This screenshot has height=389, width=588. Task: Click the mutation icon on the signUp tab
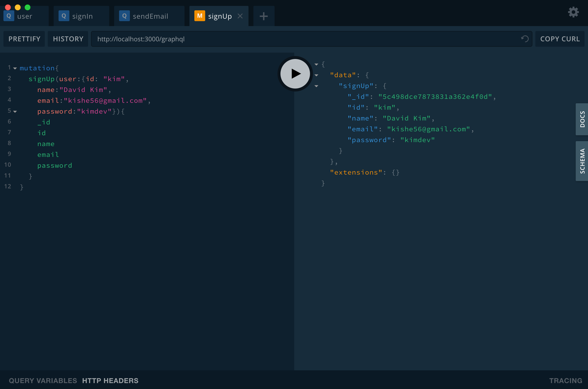[200, 16]
